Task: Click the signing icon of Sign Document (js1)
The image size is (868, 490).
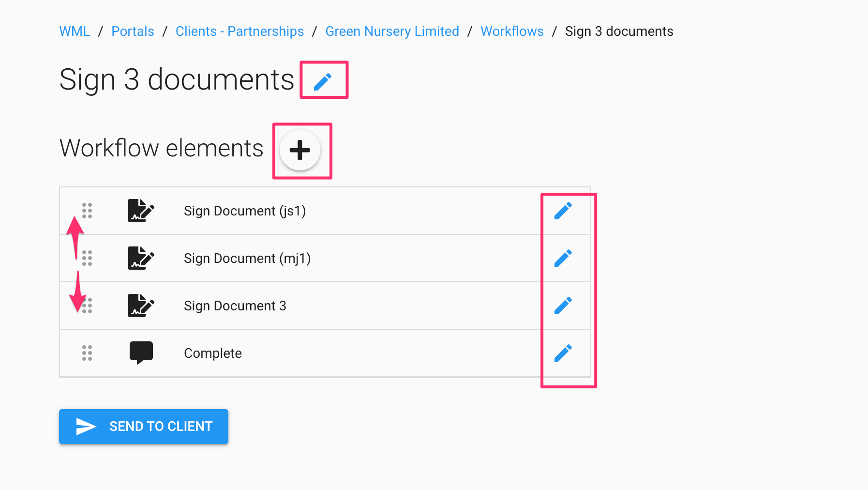Action: coord(141,211)
